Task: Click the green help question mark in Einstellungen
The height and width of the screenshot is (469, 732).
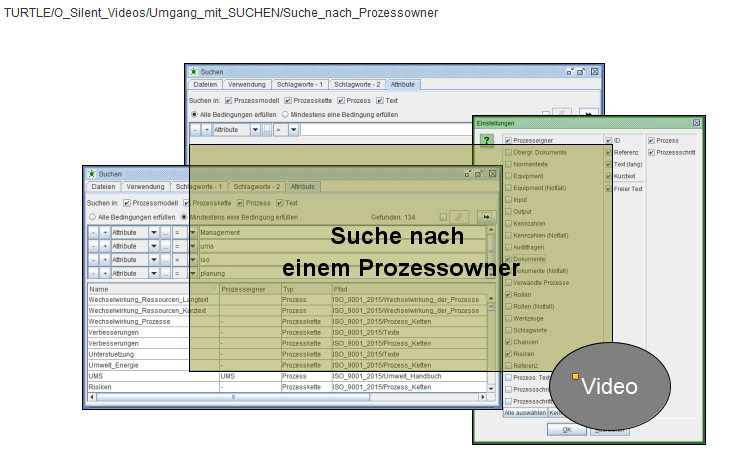Action: coord(486,140)
